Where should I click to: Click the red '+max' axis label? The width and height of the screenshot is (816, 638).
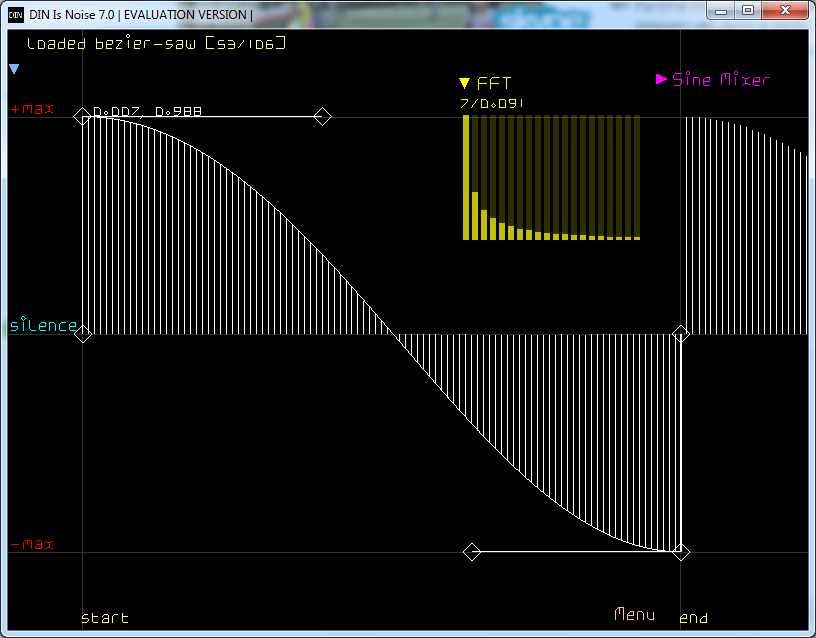pos(33,109)
